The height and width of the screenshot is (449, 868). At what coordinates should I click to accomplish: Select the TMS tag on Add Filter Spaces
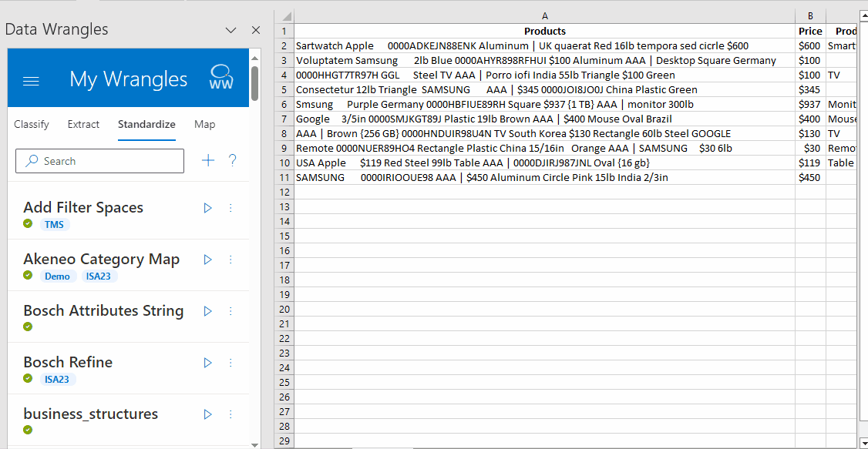54,224
